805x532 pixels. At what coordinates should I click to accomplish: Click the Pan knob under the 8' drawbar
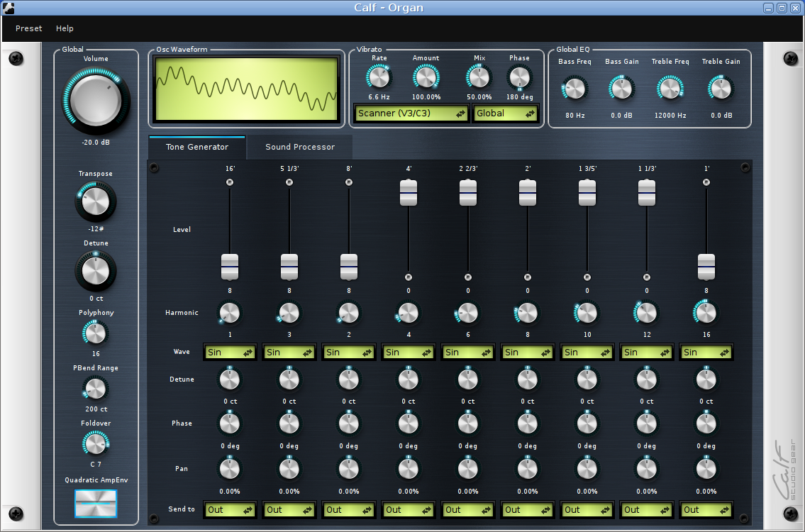(349, 469)
